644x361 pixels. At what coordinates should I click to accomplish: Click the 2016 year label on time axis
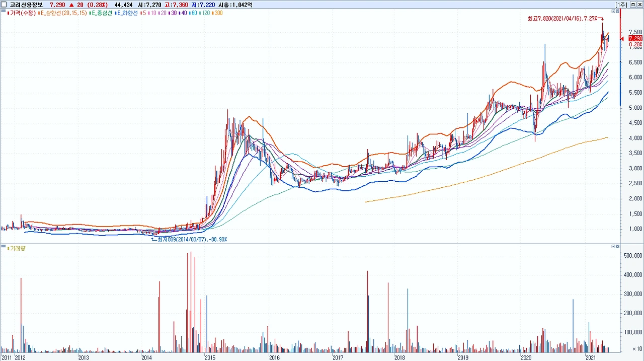274,357
